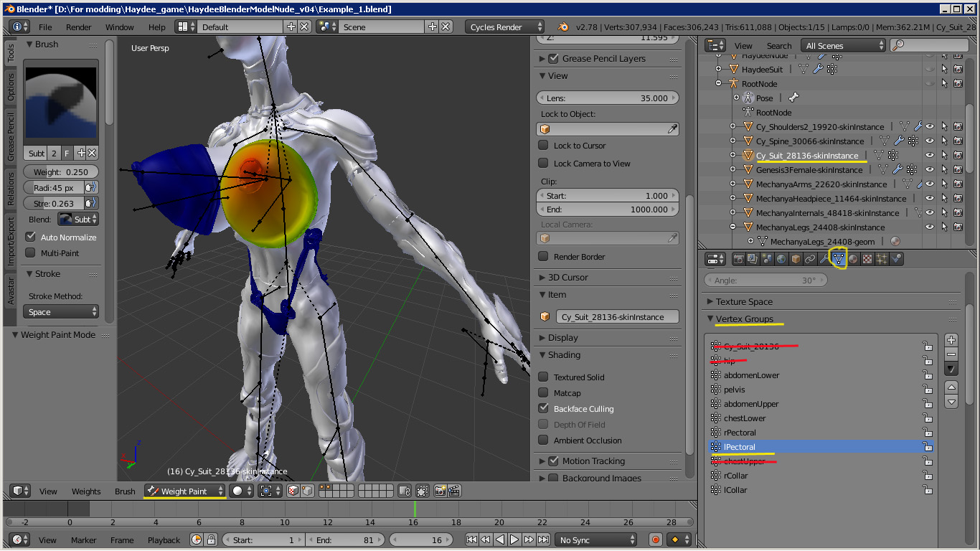Screen dimensions: 980x551
Task: Open the Weight Paint mode dropdown
Action: coord(186,491)
